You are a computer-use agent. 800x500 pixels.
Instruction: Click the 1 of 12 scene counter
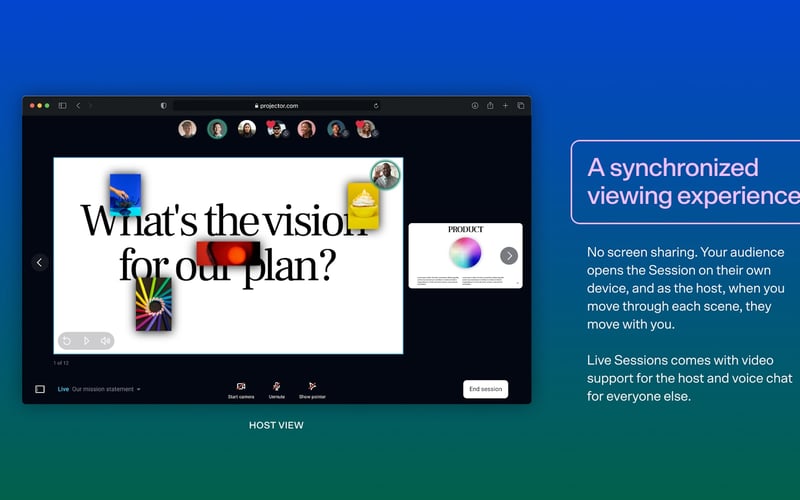tap(61, 363)
